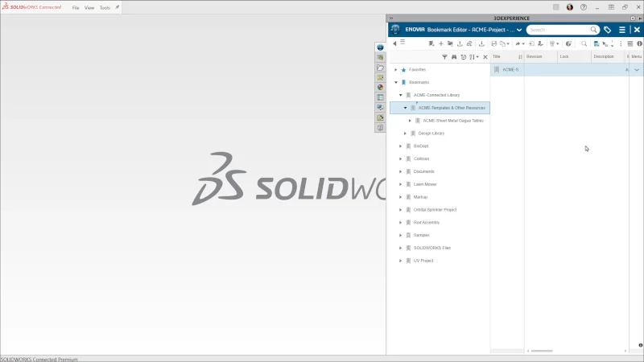Select the Documents bookmark
Image resolution: width=644 pixels, height=362 pixels.
pos(424,171)
